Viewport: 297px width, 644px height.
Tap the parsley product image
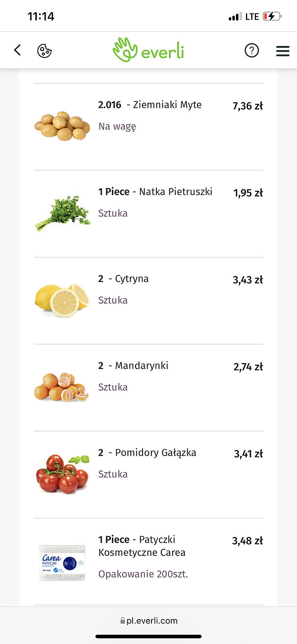click(63, 213)
